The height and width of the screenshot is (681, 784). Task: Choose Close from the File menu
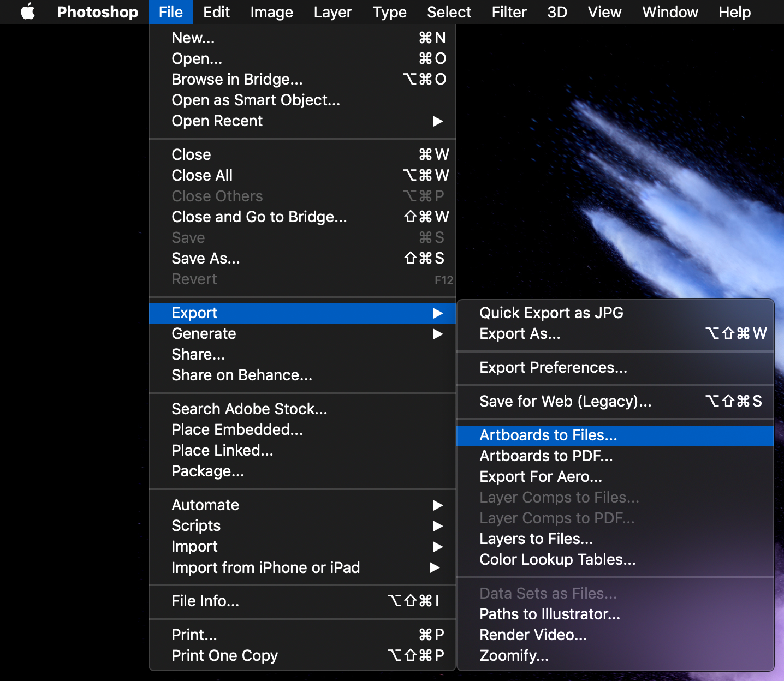[302, 154]
